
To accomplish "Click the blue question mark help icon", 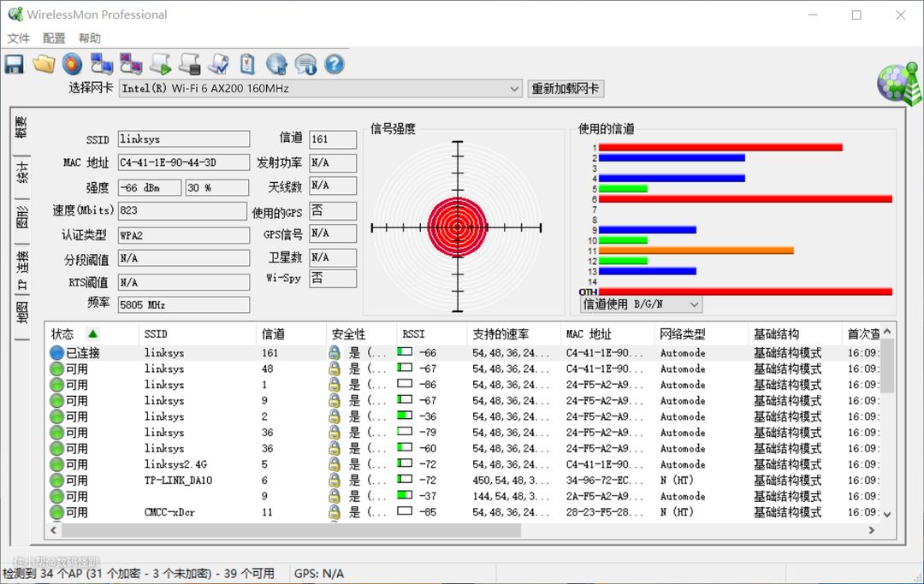I will click(x=334, y=64).
